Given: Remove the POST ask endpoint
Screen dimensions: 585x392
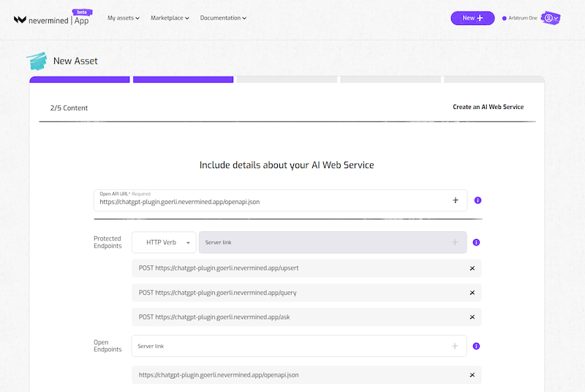Looking at the screenshot, I should tap(472, 317).
